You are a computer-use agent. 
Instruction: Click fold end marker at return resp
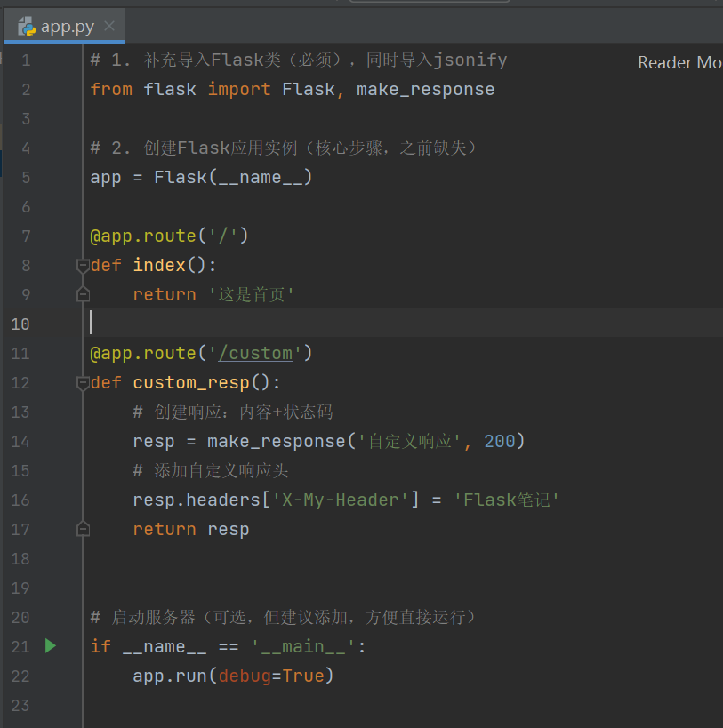83,529
